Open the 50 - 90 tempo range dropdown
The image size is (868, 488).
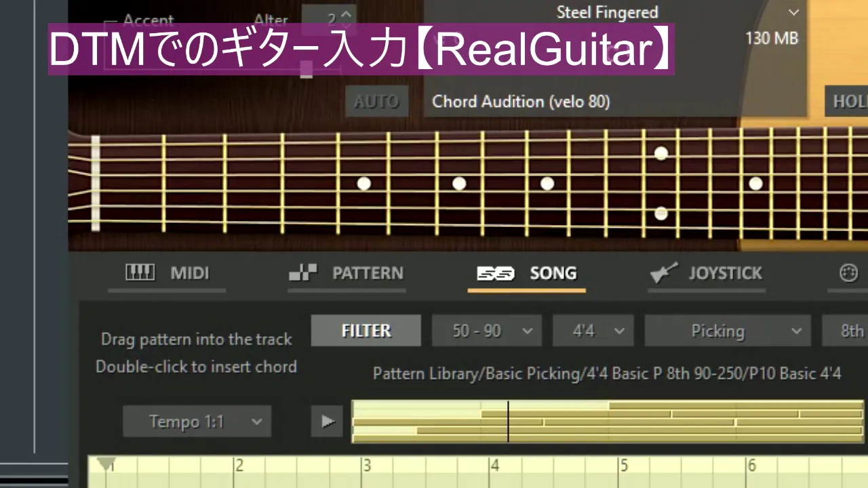[x=487, y=331]
